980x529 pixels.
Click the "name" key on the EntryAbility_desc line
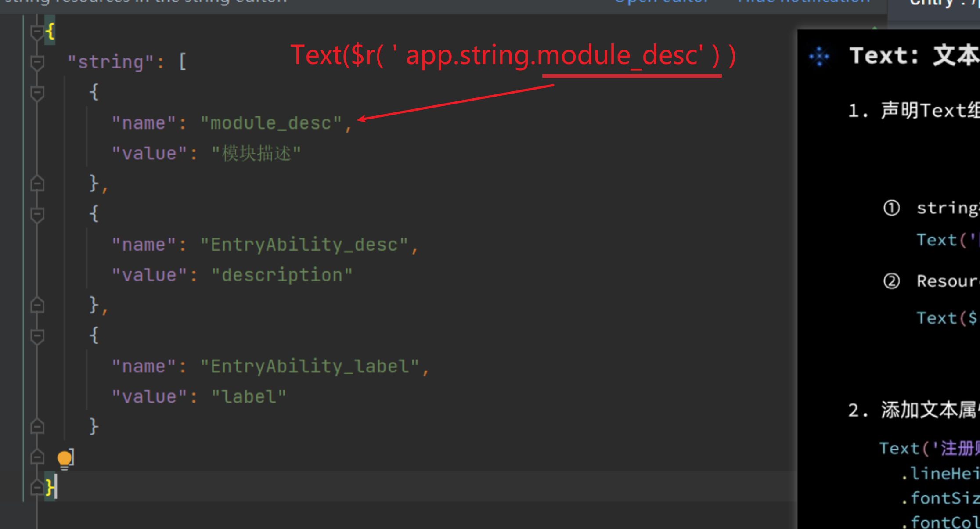pos(144,245)
